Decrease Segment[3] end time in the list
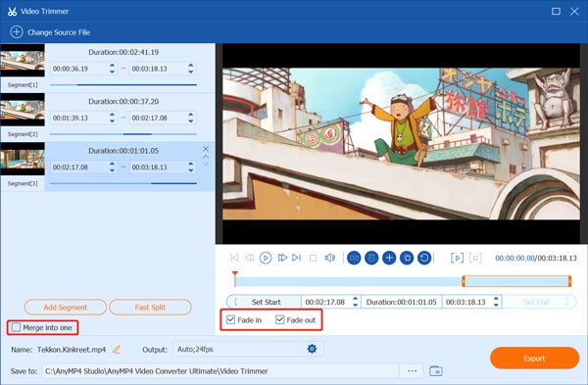Viewport: 588px width, 385px height. click(191, 169)
